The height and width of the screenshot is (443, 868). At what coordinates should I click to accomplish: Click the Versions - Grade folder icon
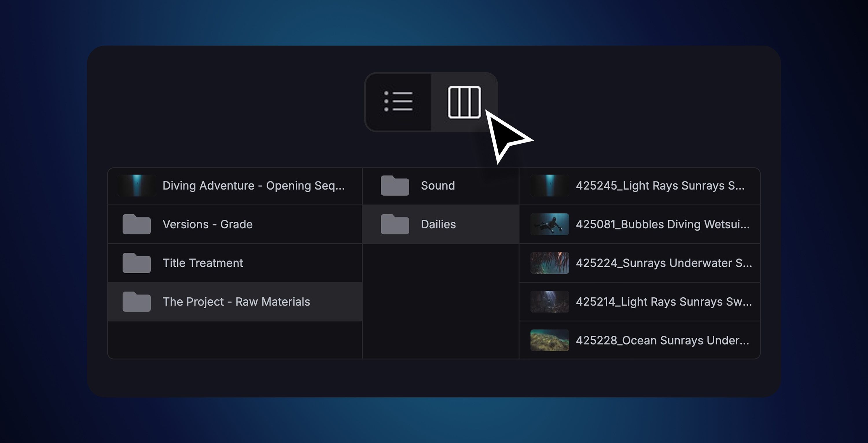tap(137, 224)
